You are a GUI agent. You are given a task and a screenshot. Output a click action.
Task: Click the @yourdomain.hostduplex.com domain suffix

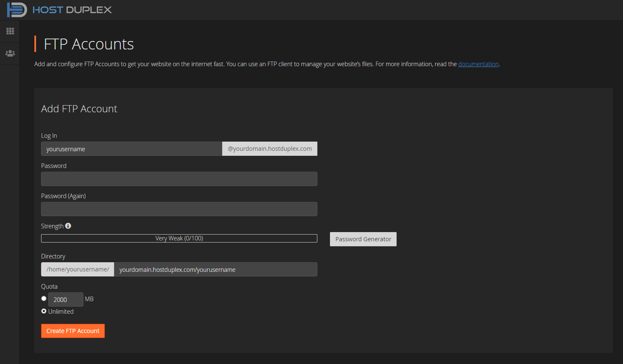[x=270, y=149]
